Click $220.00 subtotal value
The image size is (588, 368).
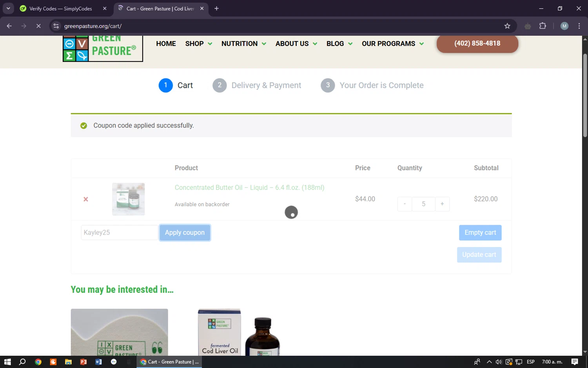coord(486,199)
